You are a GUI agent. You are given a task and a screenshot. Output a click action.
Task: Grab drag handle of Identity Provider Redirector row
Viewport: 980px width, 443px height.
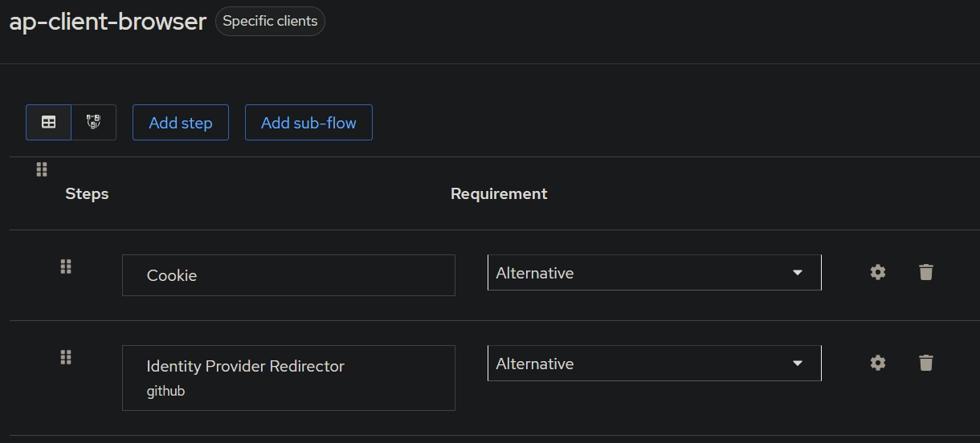(66, 357)
